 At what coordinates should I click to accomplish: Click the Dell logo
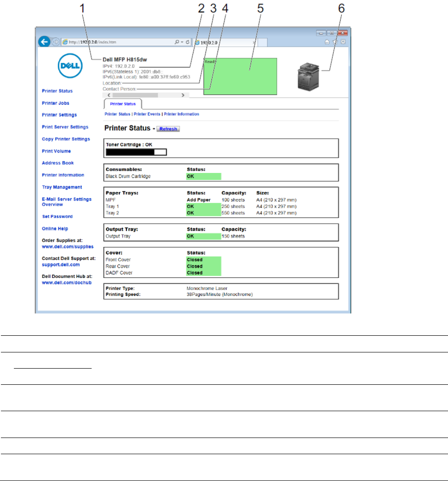[70, 66]
